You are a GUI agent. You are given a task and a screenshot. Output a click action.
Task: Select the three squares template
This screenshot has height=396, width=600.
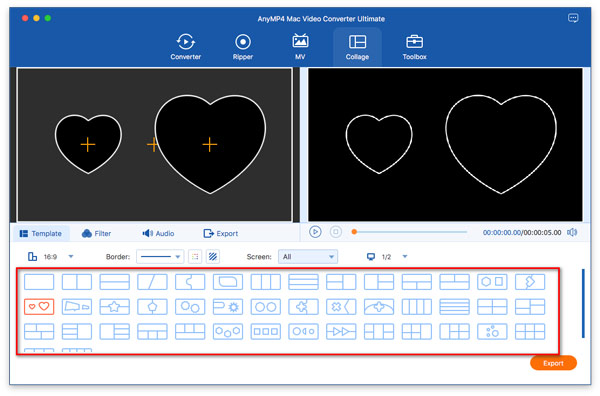coord(266,332)
